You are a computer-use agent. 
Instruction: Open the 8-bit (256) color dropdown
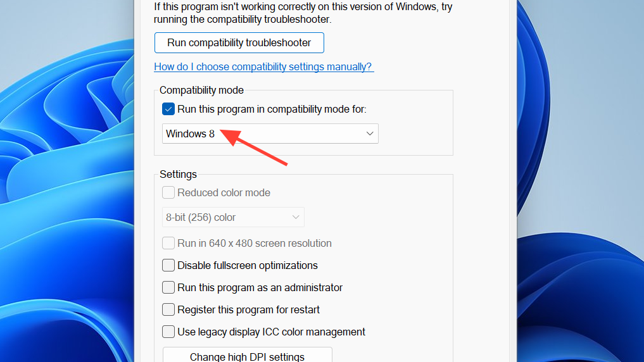(233, 217)
